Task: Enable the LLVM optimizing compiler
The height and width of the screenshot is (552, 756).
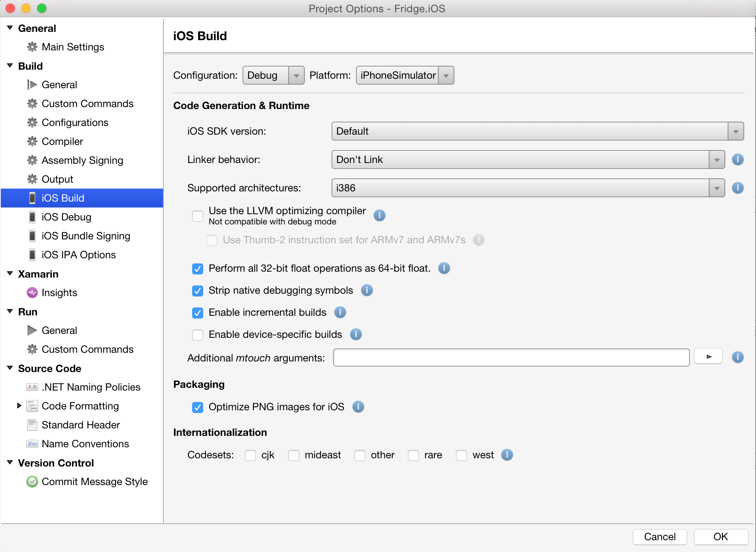Action: (198, 216)
